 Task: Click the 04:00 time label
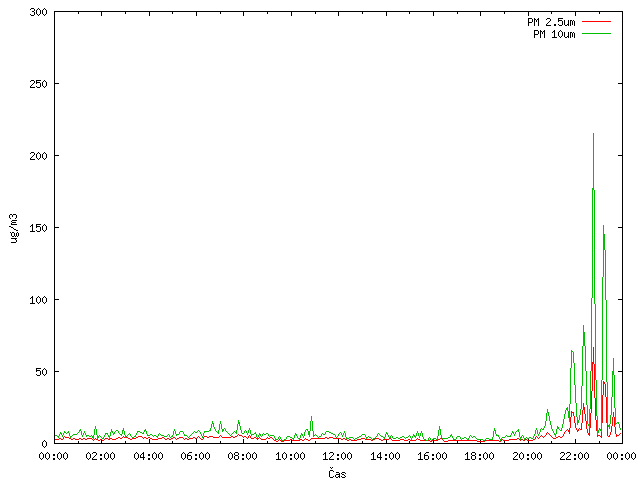point(149,456)
